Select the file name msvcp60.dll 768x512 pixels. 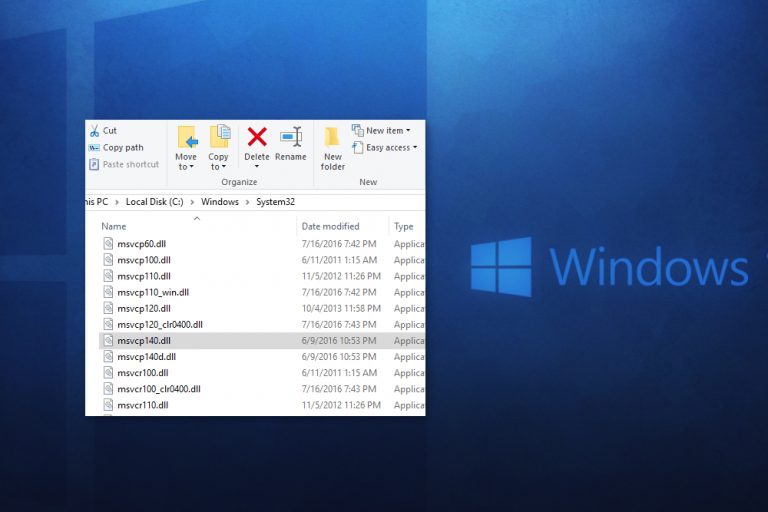coord(142,244)
